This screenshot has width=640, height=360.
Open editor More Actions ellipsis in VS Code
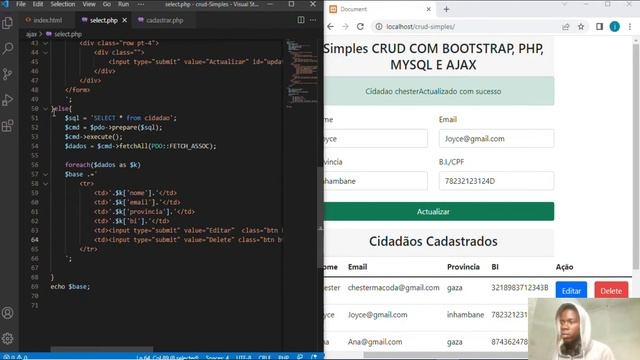tap(313, 20)
